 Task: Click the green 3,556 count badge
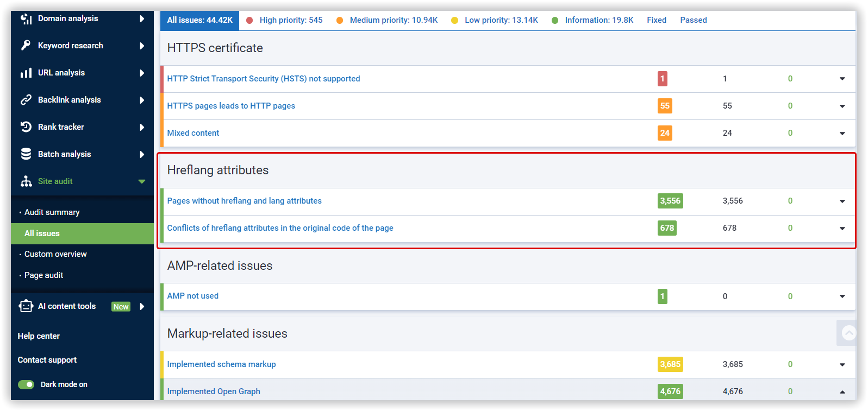(x=670, y=201)
